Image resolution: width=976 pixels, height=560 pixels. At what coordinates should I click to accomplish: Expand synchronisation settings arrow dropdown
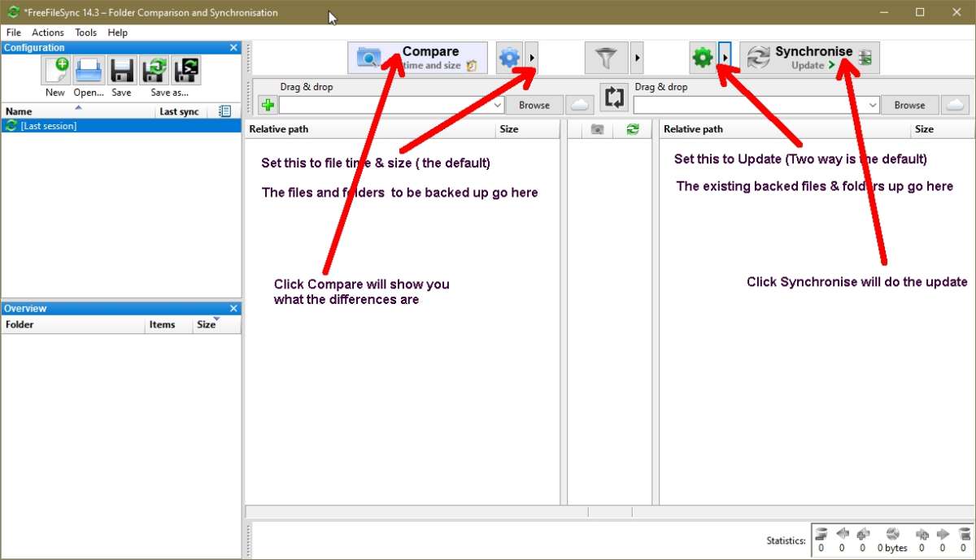pyautogui.click(x=725, y=58)
